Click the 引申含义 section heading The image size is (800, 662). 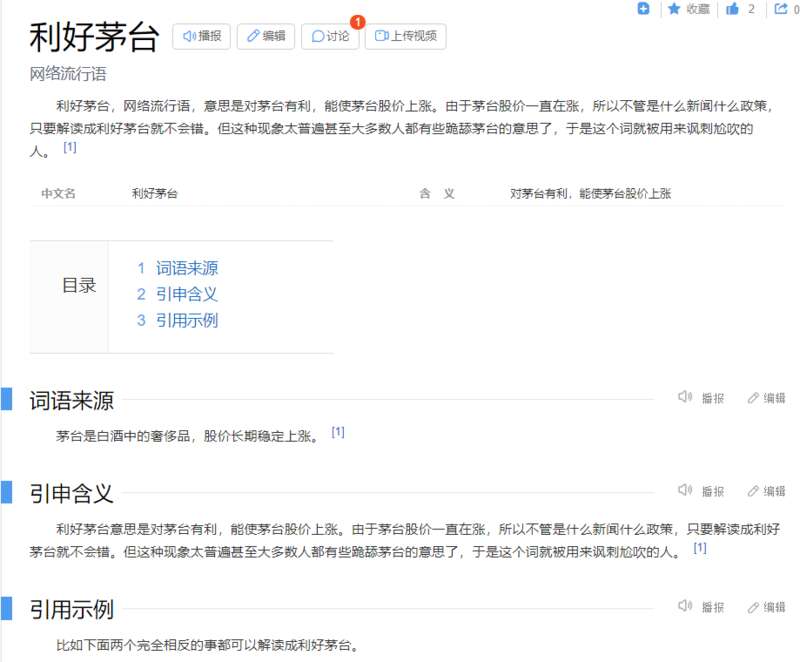pyautogui.click(x=71, y=494)
